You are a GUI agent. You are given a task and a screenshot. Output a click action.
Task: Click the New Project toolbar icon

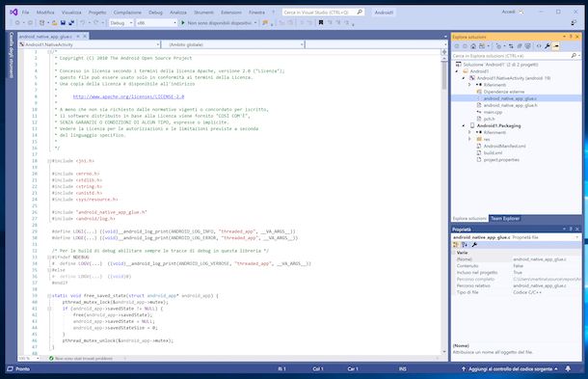(42, 23)
